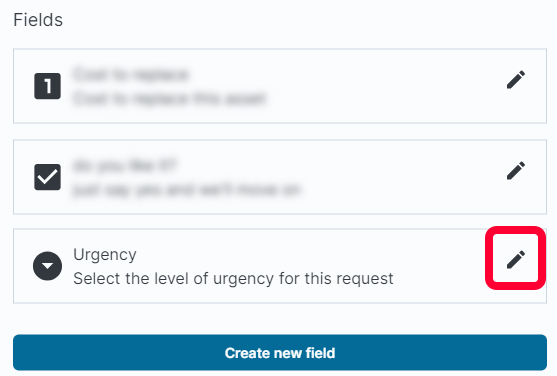Open editing for the checkbox-type field
Screen dimensions: 557x376
(516, 171)
